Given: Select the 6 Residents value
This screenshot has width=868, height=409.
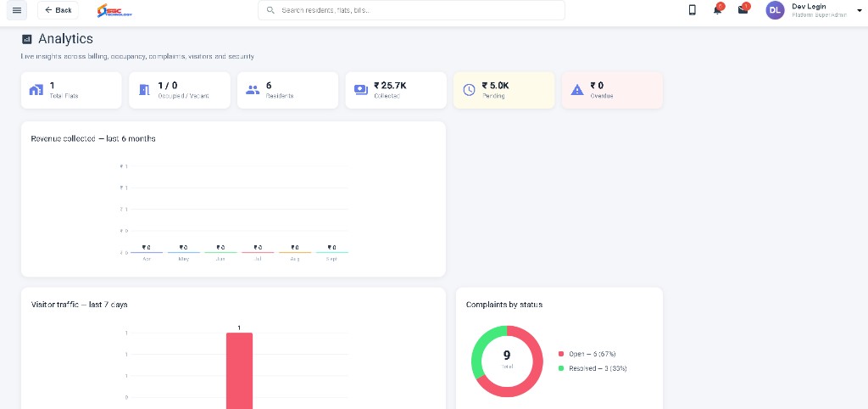Looking at the screenshot, I should click(269, 86).
